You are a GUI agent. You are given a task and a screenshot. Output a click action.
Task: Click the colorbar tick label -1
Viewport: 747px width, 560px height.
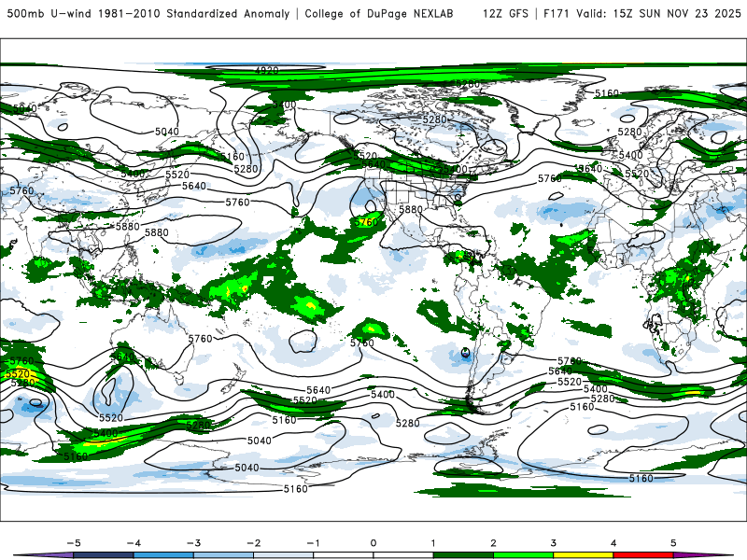click(x=313, y=543)
